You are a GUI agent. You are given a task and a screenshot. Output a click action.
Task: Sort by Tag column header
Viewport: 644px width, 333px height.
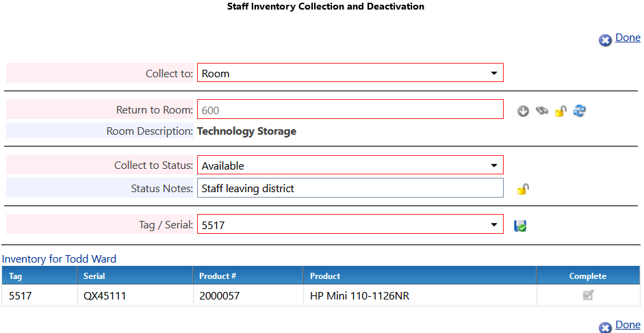(16, 276)
